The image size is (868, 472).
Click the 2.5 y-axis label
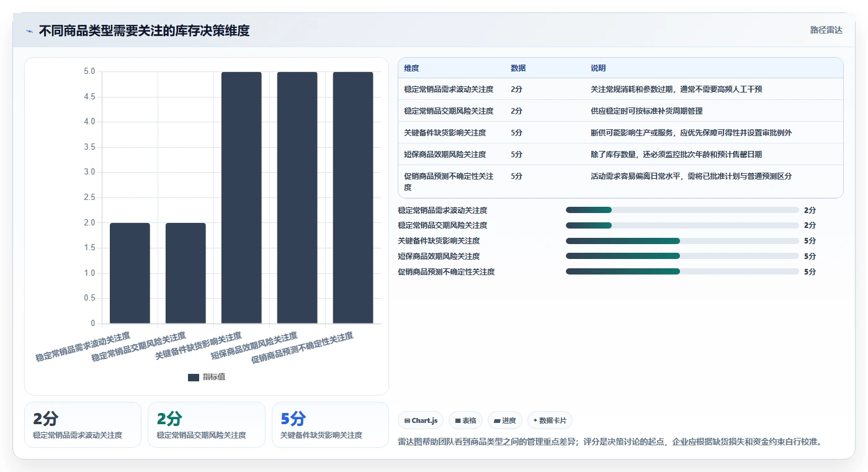point(89,197)
